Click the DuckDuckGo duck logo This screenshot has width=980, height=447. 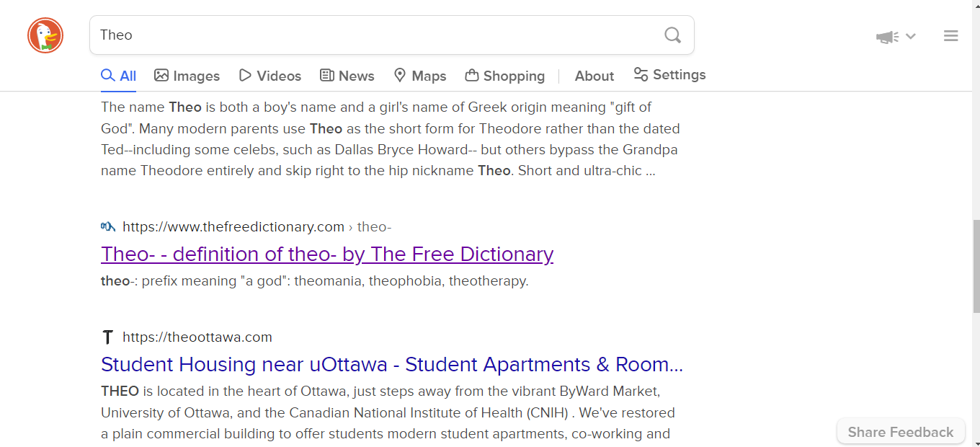click(x=45, y=35)
